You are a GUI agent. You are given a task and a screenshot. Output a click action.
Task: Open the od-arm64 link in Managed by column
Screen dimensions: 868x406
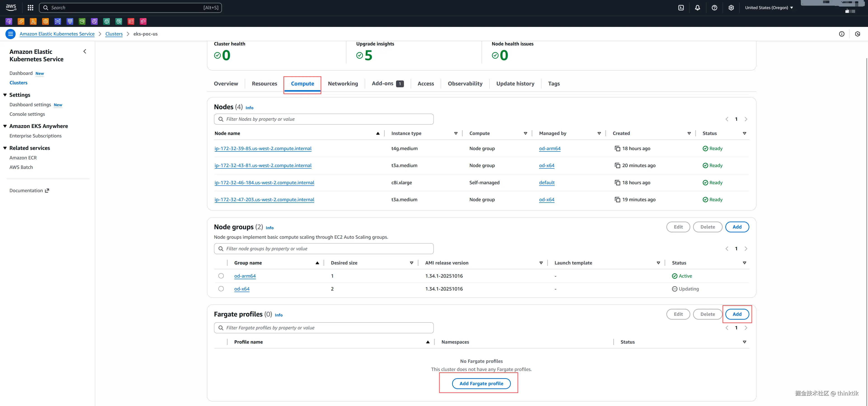click(x=550, y=149)
